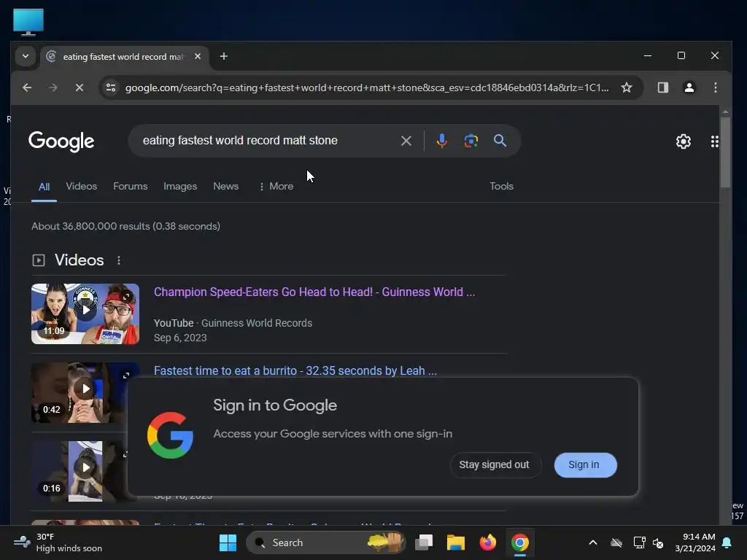
Task: Submit search with magnifier icon
Action: tap(500, 141)
